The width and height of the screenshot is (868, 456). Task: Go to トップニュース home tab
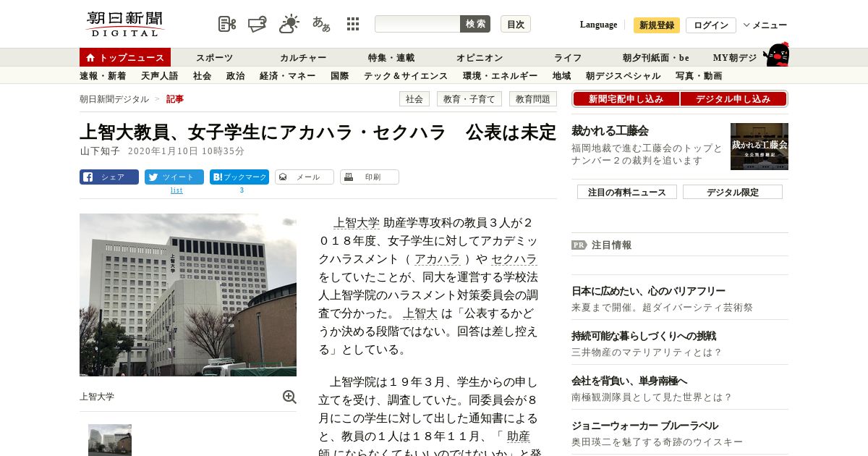click(125, 57)
